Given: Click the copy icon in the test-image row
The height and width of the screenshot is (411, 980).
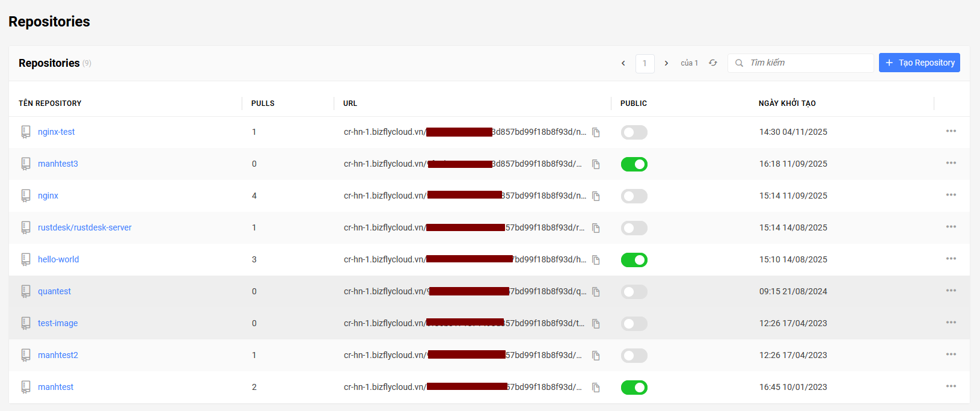Looking at the screenshot, I should (x=596, y=324).
